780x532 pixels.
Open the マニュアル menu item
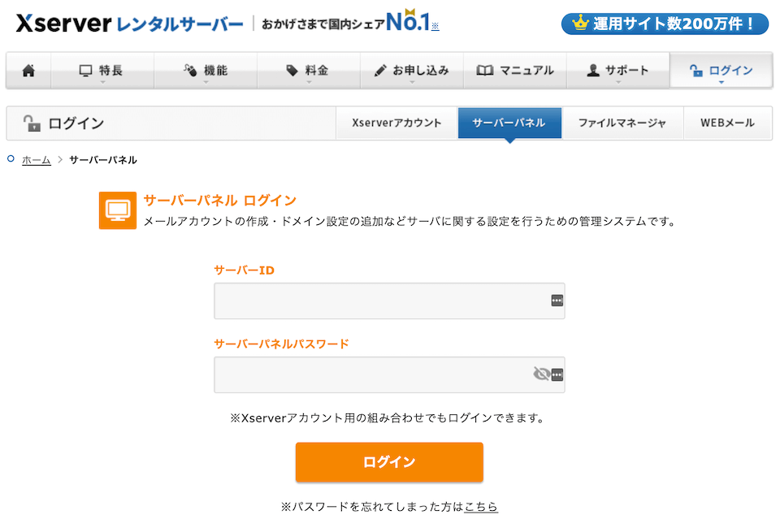pyautogui.click(x=514, y=71)
